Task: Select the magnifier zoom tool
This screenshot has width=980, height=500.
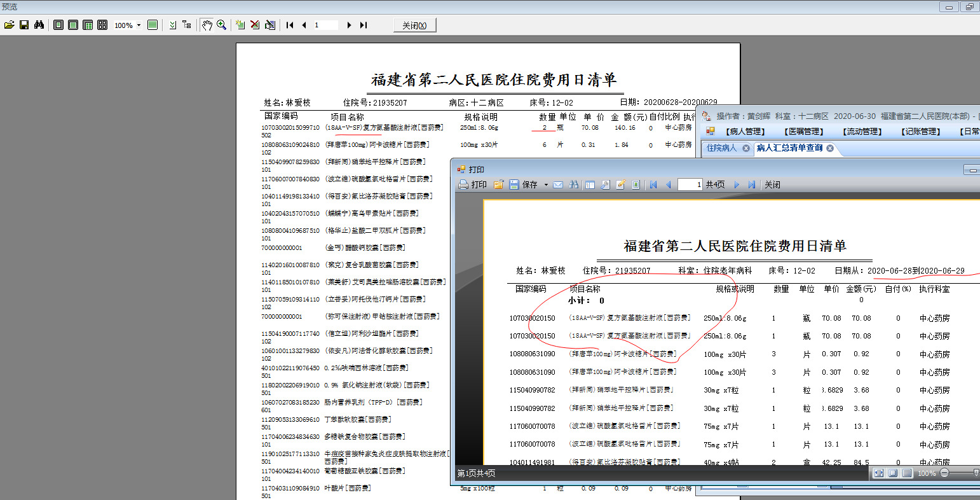Action: click(221, 25)
